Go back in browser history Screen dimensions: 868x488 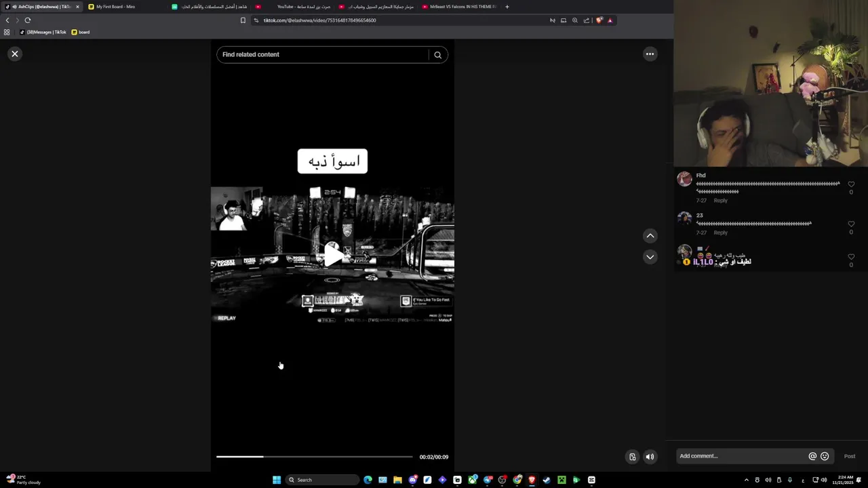[7, 20]
